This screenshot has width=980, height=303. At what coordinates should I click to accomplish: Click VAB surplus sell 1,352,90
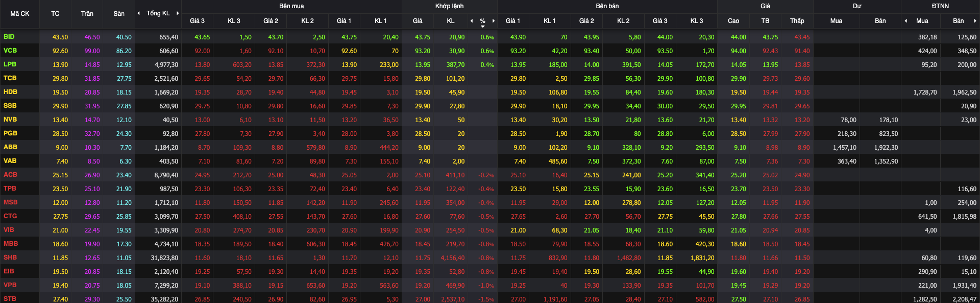[x=886, y=161]
